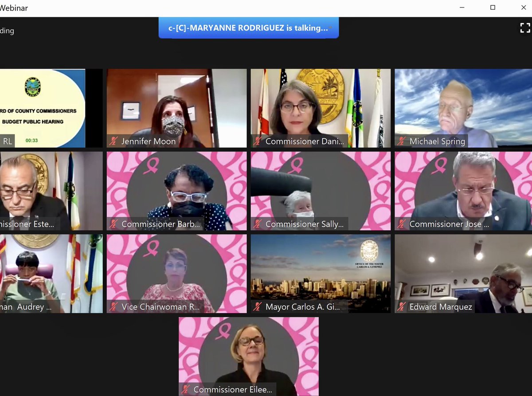Click the 'Commissioner Dani...' name label
Screen dimensions: 532x396
pyautogui.click(x=305, y=141)
